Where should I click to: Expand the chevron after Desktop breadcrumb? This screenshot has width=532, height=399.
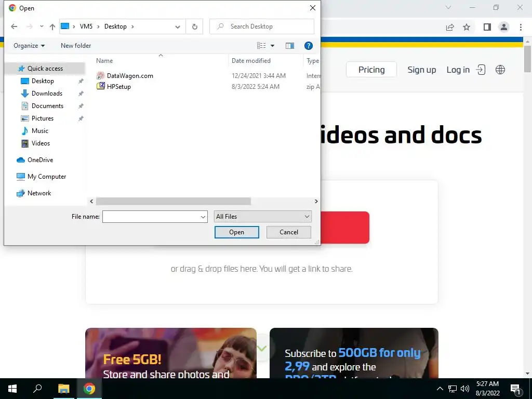132,26
